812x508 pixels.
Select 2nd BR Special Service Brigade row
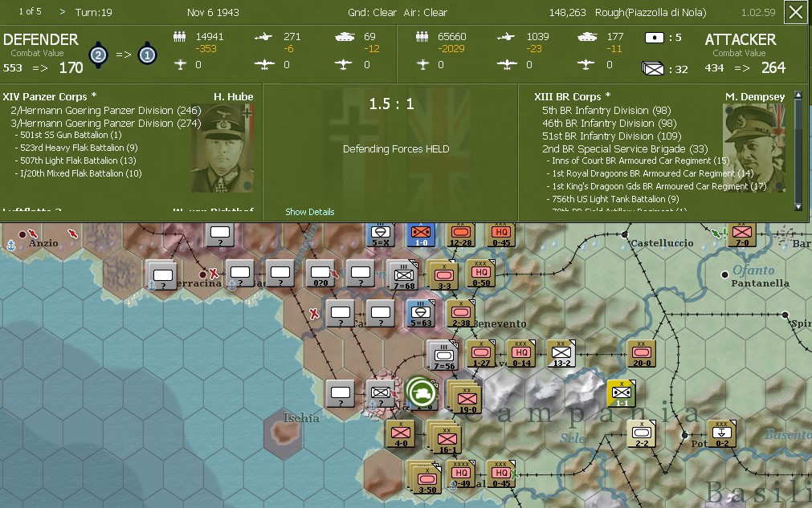coord(625,149)
